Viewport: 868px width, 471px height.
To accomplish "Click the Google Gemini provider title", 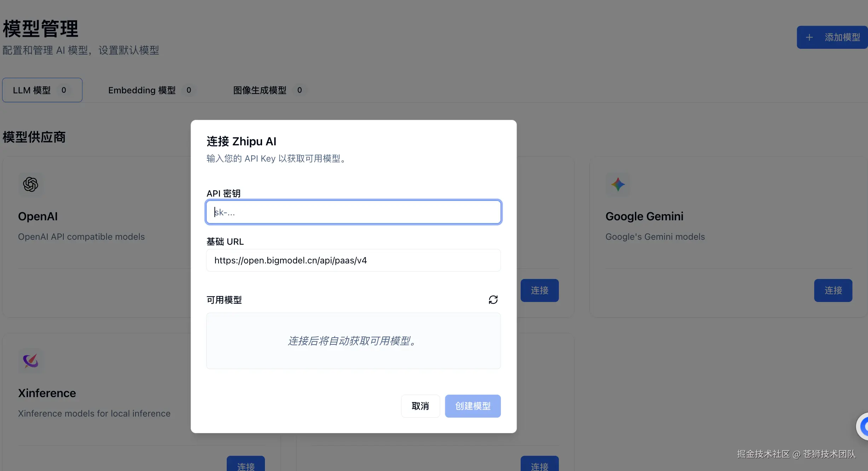I will pos(644,216).
